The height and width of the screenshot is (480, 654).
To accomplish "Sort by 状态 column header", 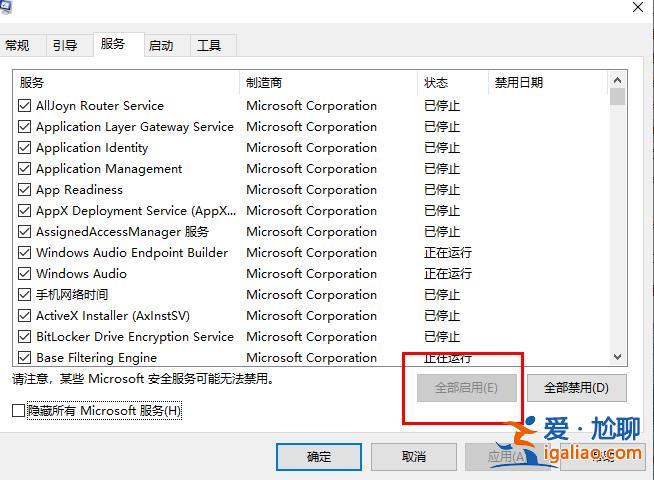I will (453, 83).
